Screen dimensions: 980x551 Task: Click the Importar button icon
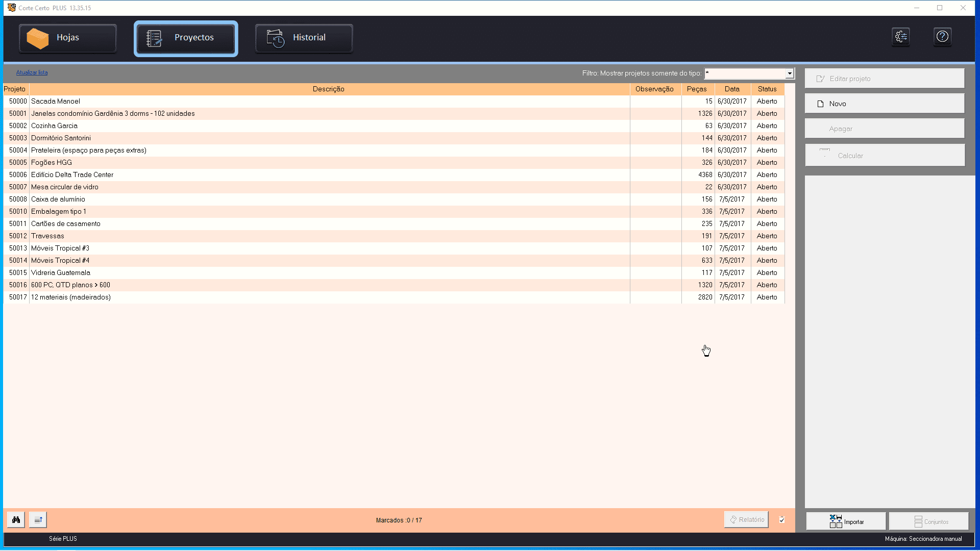coord(836,521)
